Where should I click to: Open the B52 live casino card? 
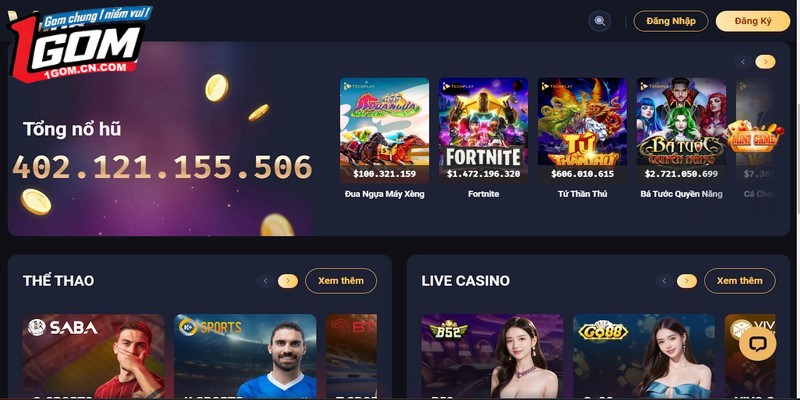[x=492, y=357]
